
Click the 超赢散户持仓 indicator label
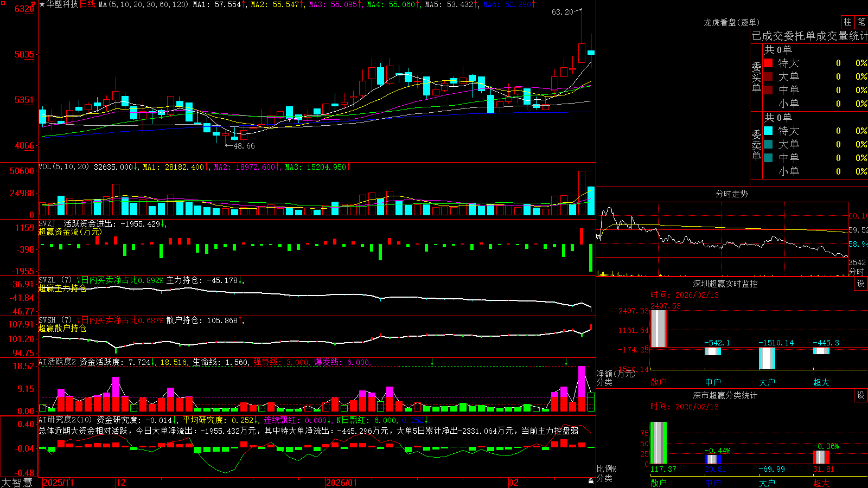pos(62,328)
